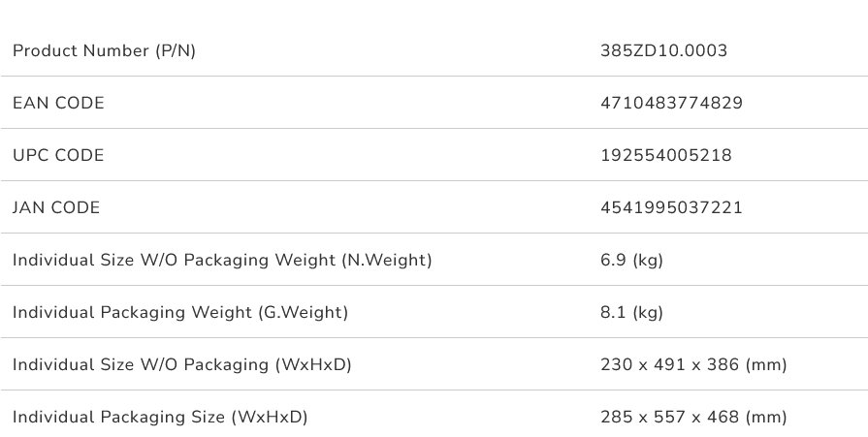Click the UPC CODE label

[x=58, y=155]
